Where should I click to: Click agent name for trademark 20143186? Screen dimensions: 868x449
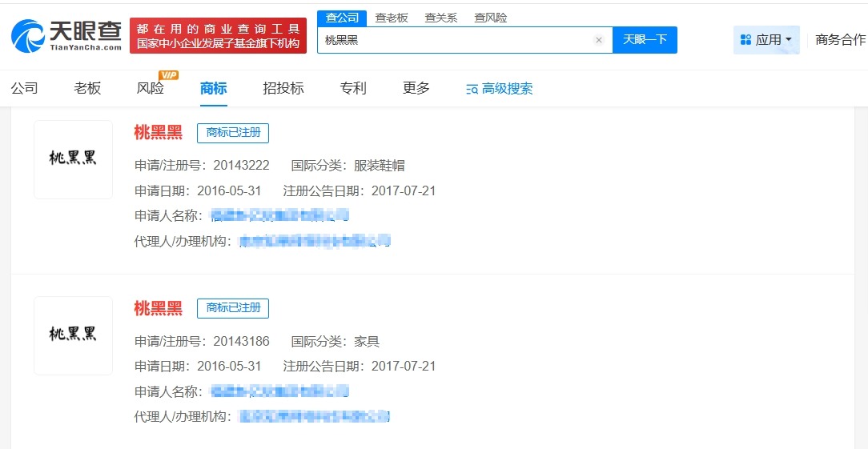pos(315,415)
